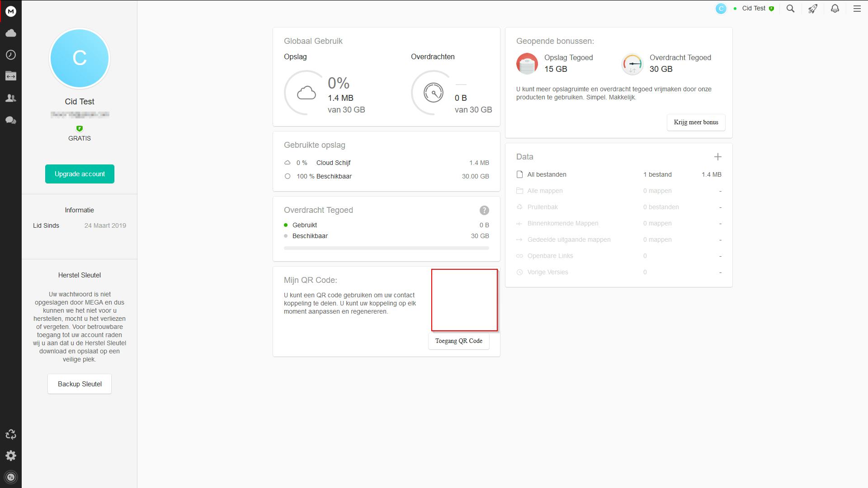Open the Contacts icon in the sidebar
The width and height of the screenshot is (868, 488).
(11, 98)
